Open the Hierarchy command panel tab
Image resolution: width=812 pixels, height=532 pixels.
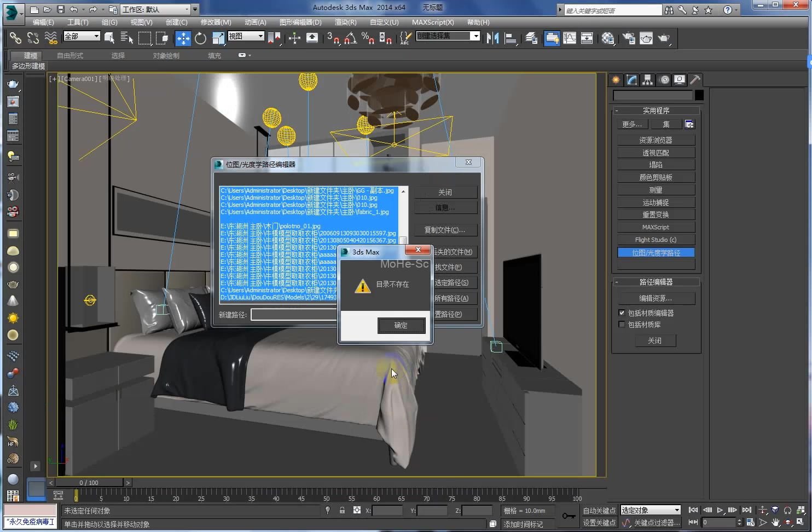[x=647, y=80]
